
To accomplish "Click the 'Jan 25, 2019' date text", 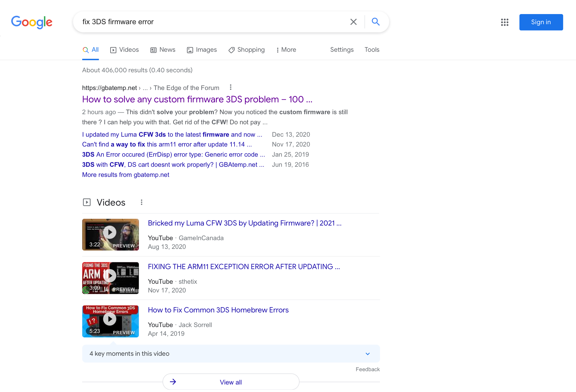I will (x=290, y=154).
